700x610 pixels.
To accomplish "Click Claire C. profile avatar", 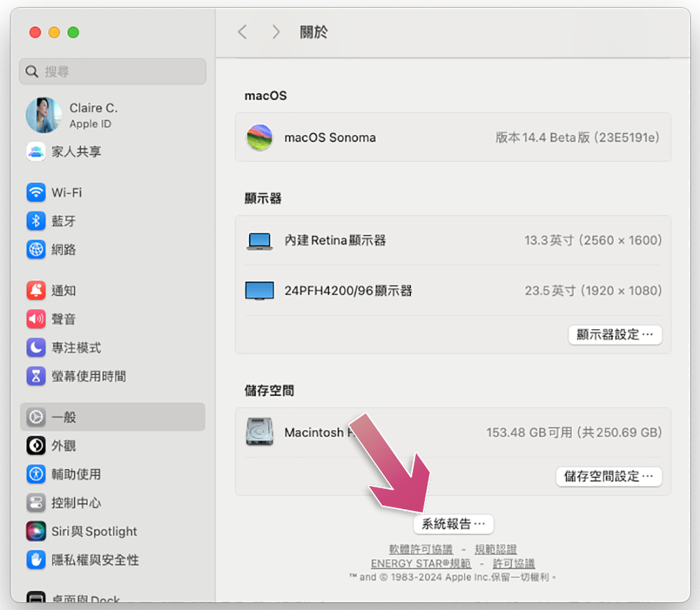I will pyautogui.click(x=43, y=116).
